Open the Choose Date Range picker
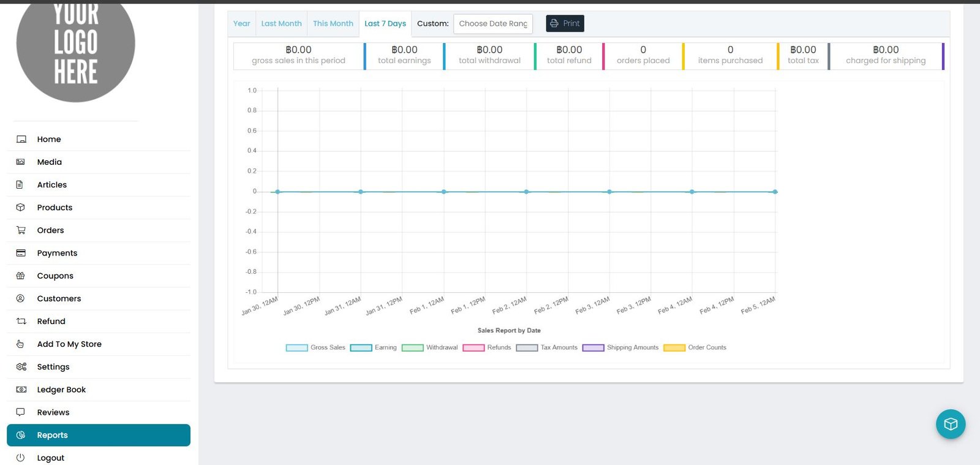 pyautogui.click(x=492, y=24)
